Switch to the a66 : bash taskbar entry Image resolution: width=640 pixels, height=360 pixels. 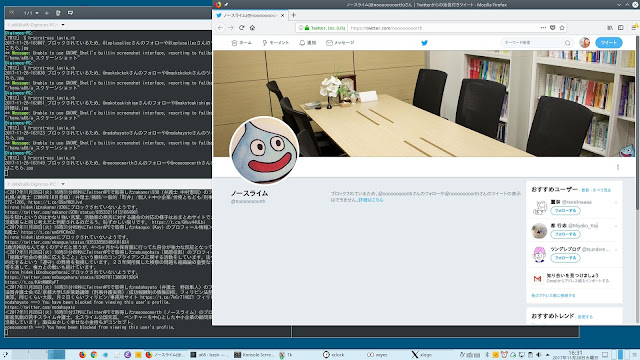click(209, 354)
